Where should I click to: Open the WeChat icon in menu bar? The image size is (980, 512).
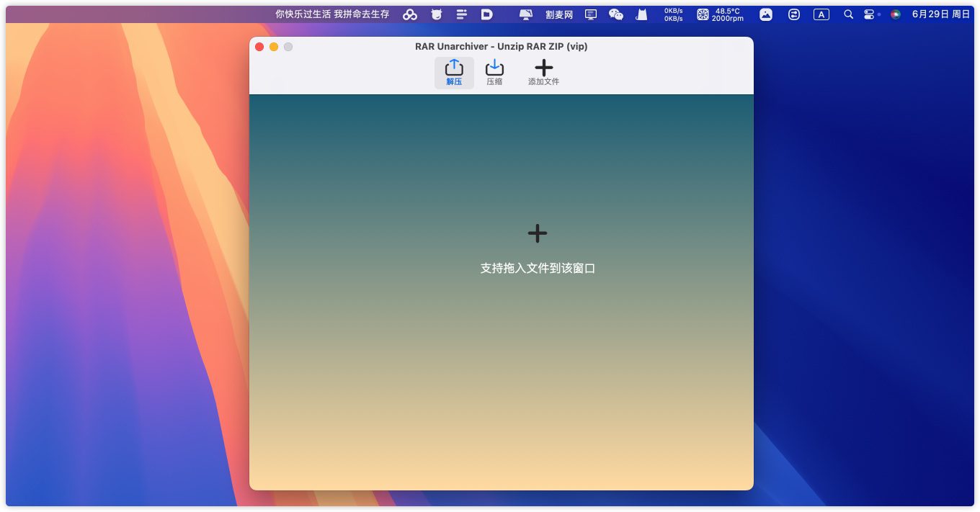point(616,14)
